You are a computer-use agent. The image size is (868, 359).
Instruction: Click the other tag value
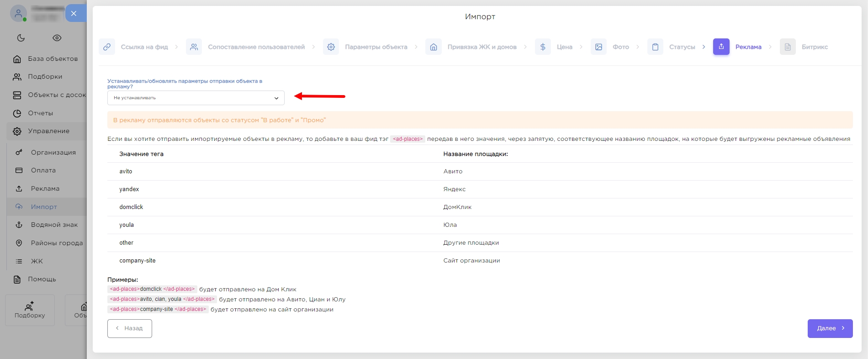(x=127, y=243)
